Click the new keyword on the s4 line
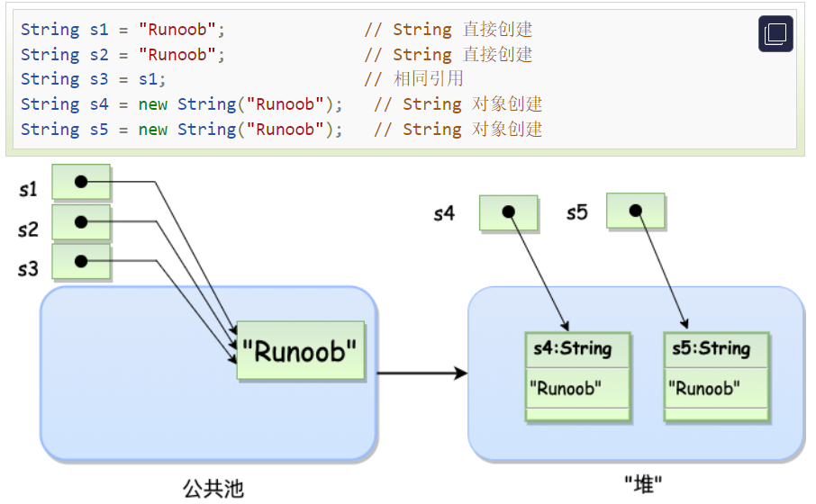 click(x=152, y=104)
